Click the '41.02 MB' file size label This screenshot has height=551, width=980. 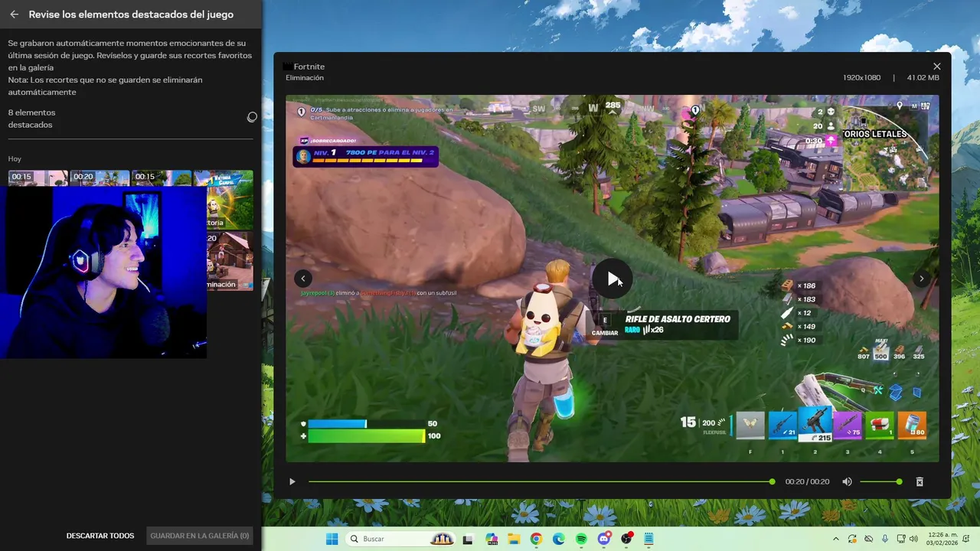tap(923, 78)
